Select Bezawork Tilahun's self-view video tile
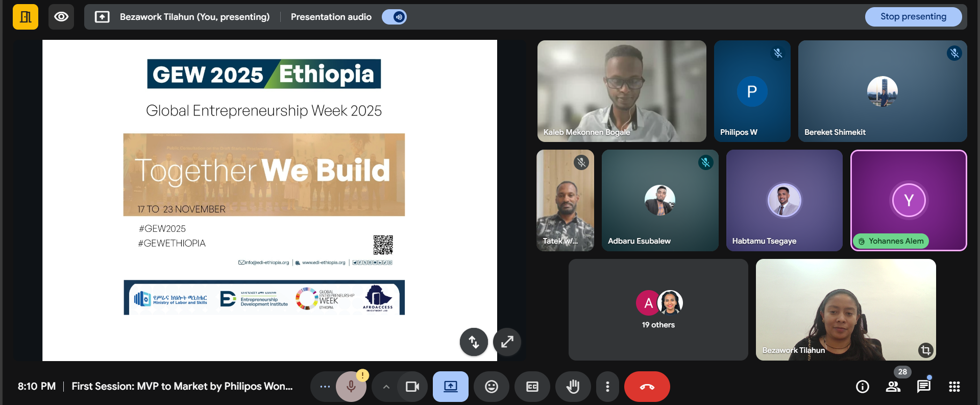The image size is (980, 405). click(846, 309)
